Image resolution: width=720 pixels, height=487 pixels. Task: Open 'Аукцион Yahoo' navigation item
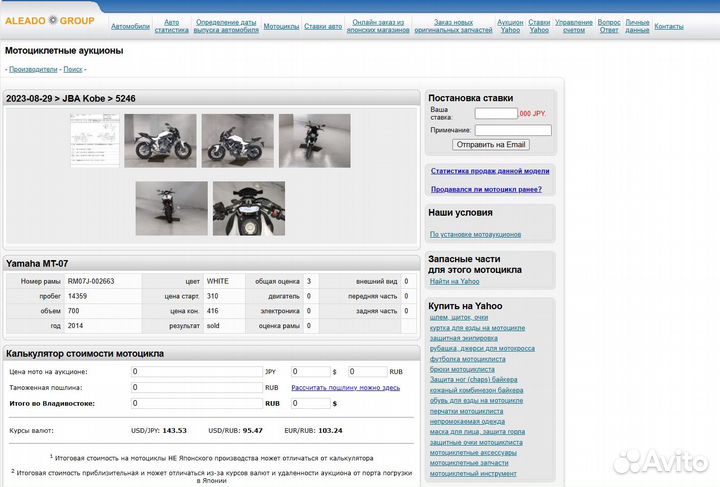click(x=510, y=26)
